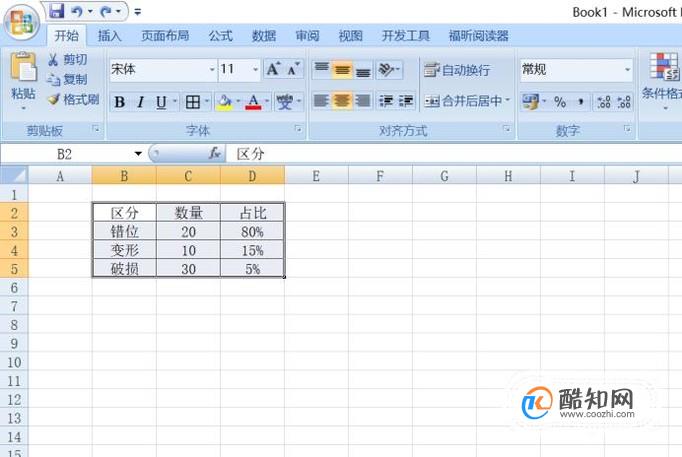Increase the cell indent
Image resolution: width=682 pixels, height=457 pixels.
pos(406,101)
